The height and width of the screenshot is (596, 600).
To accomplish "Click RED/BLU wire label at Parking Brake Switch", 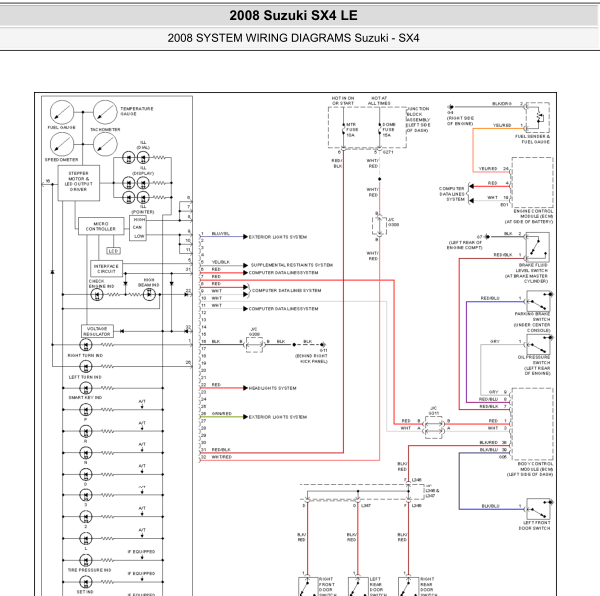I will tap(490, 298).
